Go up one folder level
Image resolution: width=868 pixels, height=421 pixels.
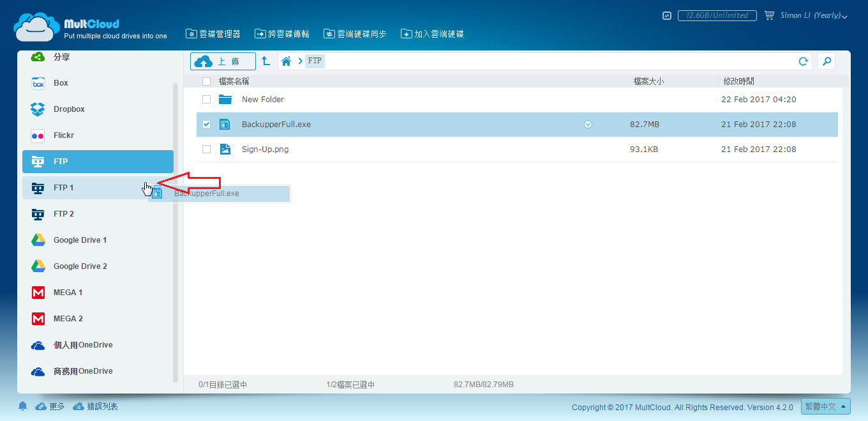click(266, 61)
